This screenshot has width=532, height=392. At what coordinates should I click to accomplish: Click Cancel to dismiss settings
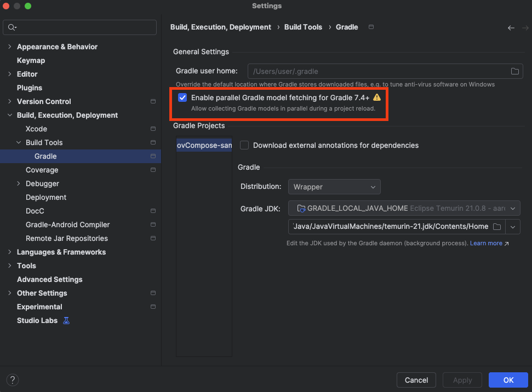(x=416, y=380)
